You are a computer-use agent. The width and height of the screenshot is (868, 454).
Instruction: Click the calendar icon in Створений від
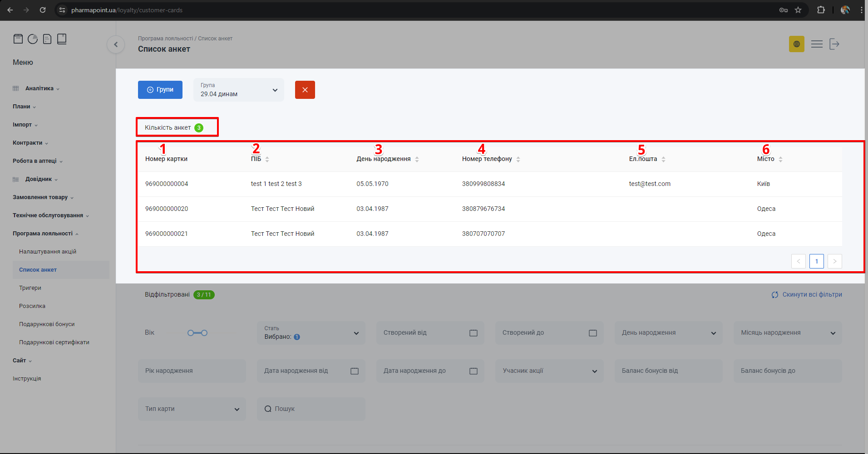click(x=473, y=333)
